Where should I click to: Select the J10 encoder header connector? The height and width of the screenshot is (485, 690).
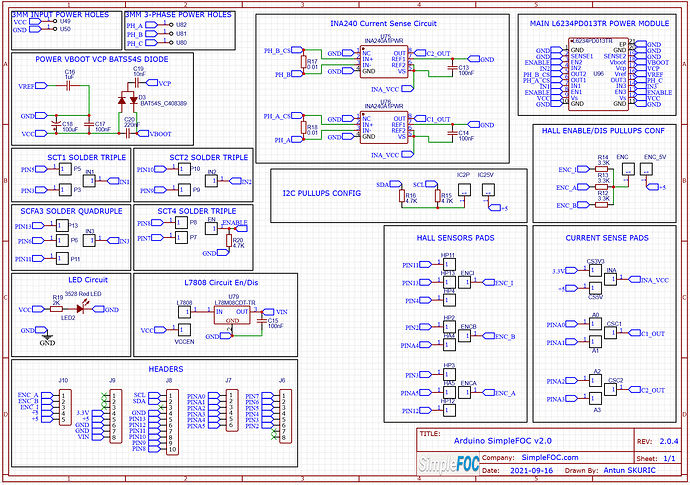coord(64,408)
